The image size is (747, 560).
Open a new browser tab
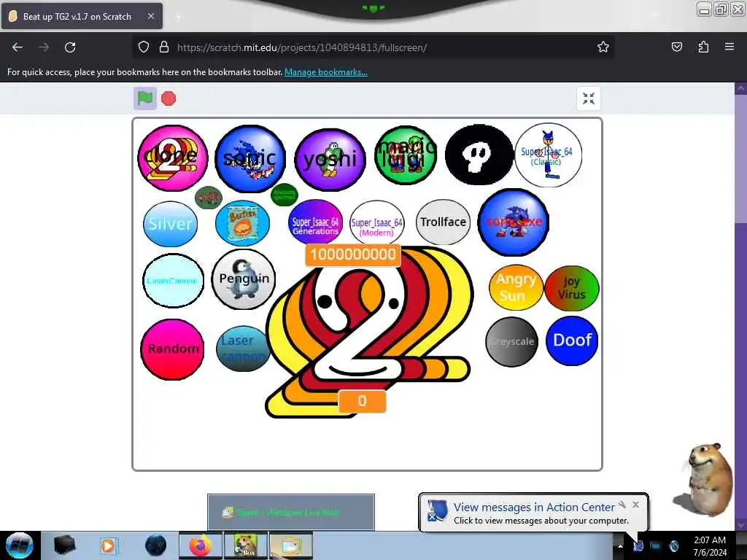[178, 17]
